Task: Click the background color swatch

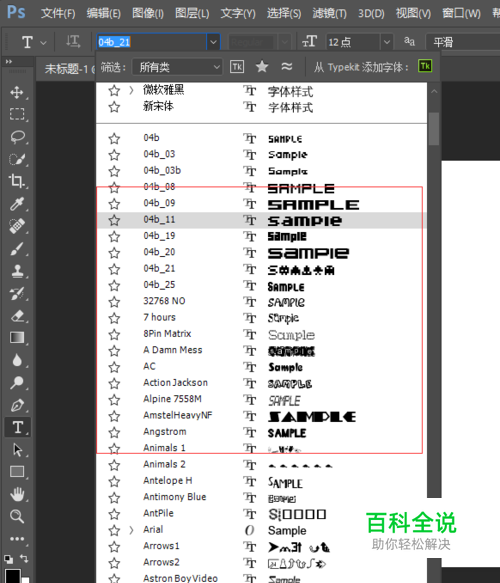Action: pos(26,580)
